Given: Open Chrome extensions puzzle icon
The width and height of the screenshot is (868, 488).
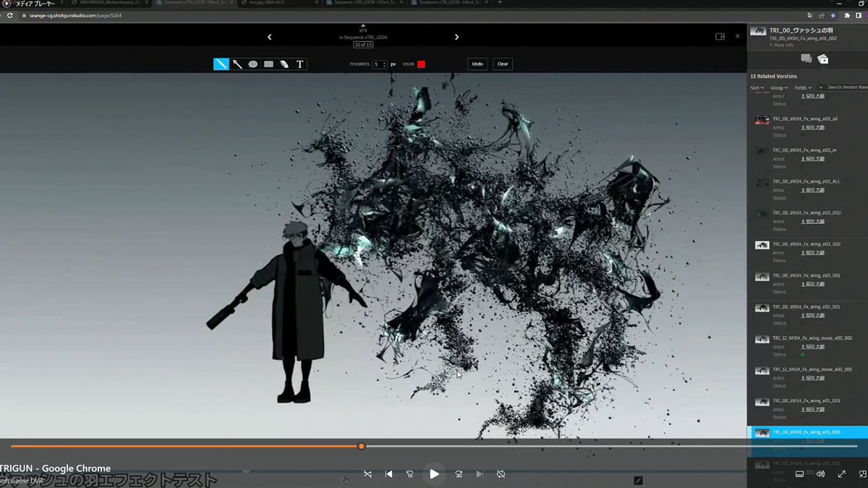Looking at the screenshot, I should click(846, 14).
